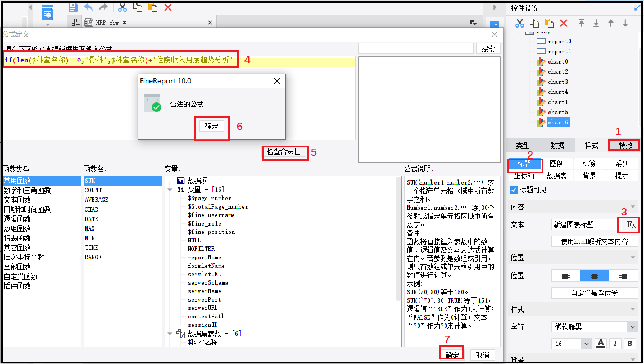This screenshot has width=644, height=364.
Task: Click the function search input field
Action: tap(416, 48)
